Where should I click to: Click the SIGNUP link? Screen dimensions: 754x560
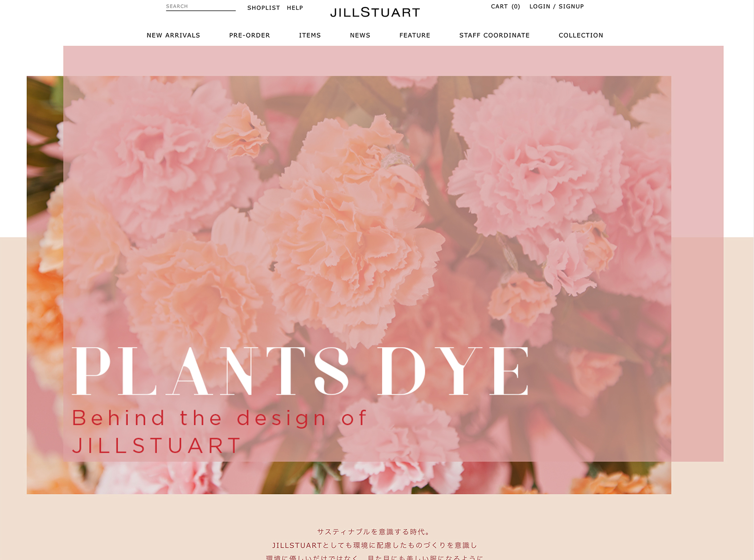coord(571,7)
